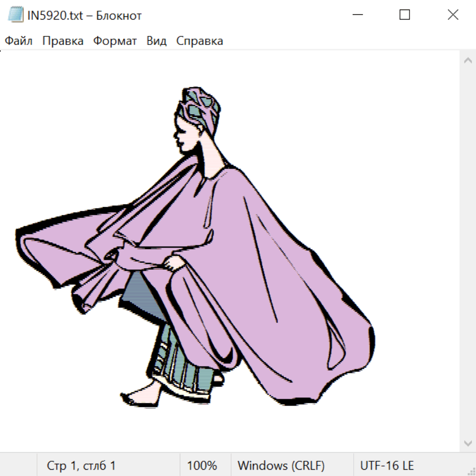Open the Правка menu
This screenshot has height=476, width=476.
coord(63,41)
